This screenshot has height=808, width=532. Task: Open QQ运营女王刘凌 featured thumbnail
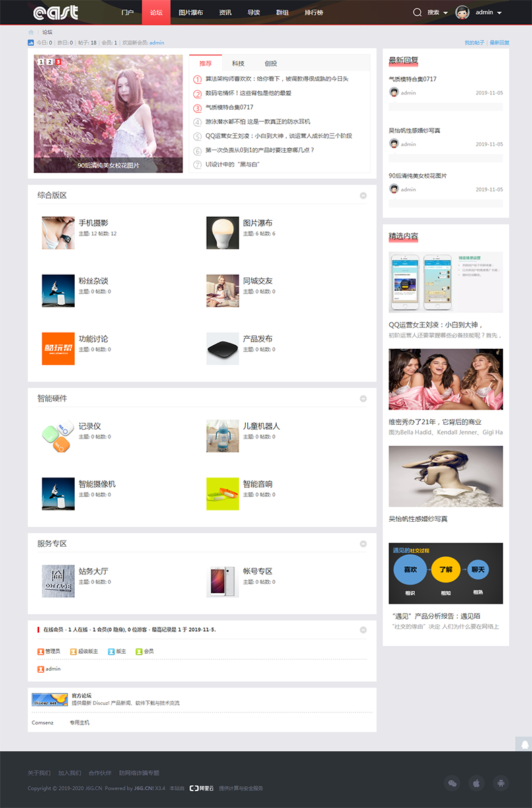446,282
